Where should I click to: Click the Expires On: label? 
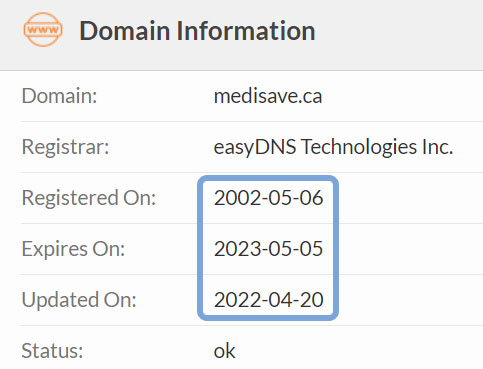coord(73,249)
